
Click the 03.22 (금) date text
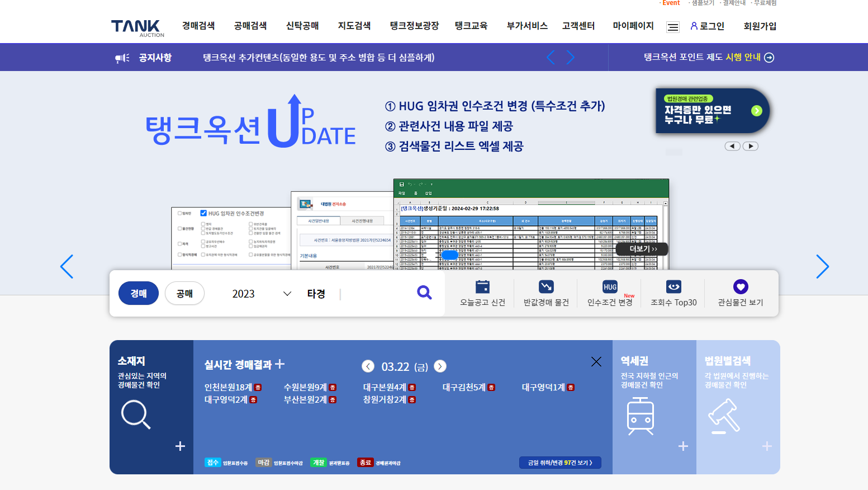pyautogui.click(x=405, y=367)
